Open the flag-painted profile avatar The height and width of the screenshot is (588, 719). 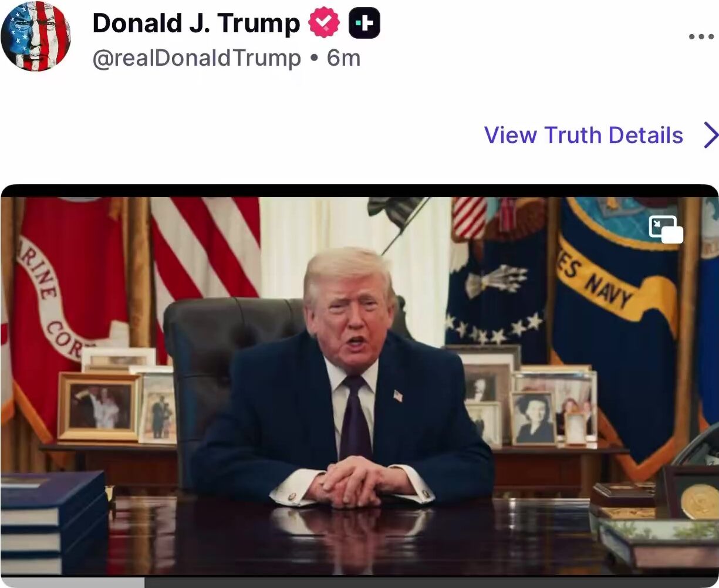[x=36, y=36]
